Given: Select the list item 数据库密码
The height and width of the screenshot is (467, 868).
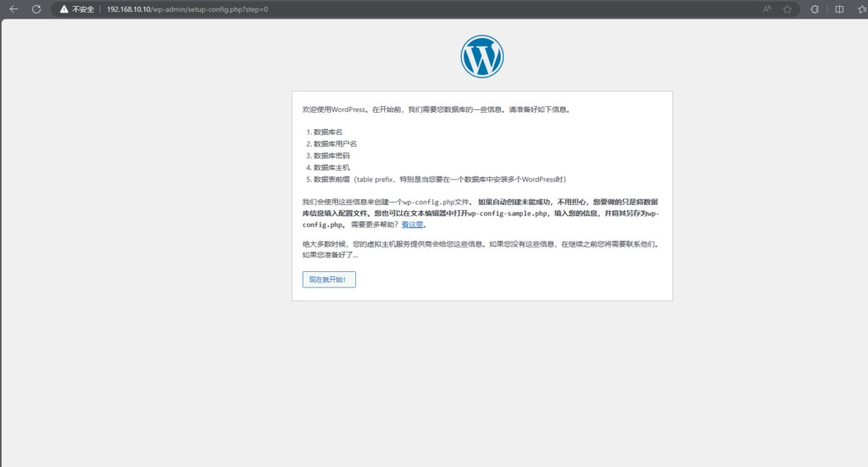Looking at the screenshot, I should tap(331, 155).
